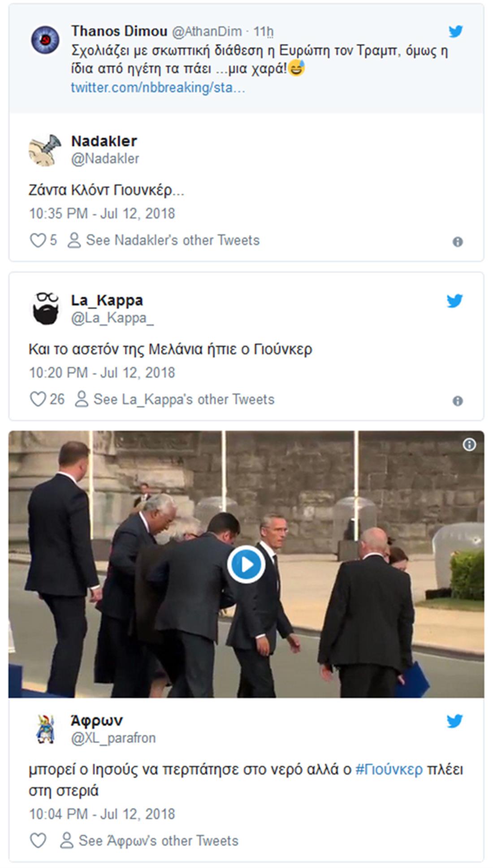Click La_Kappa's bearded avatar
This screenshot has width=493, height=868.
point(45,309)
